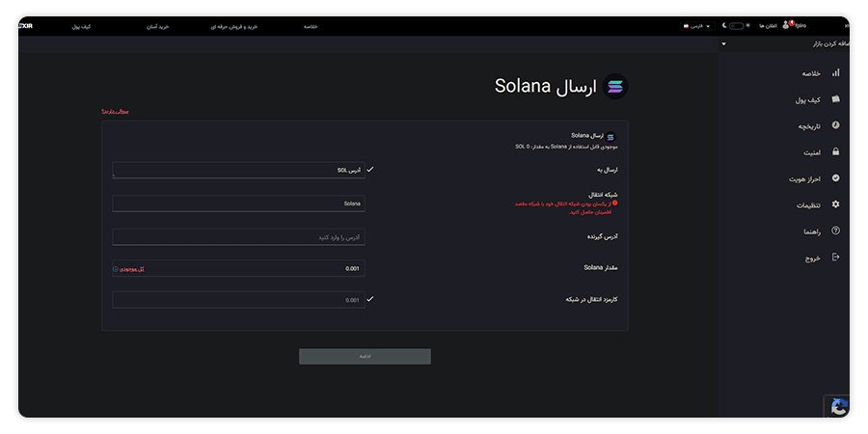Click the reCAPTCHA badge icon
Viewport: 868px width, 434px height.
click(x=839, y=407)
